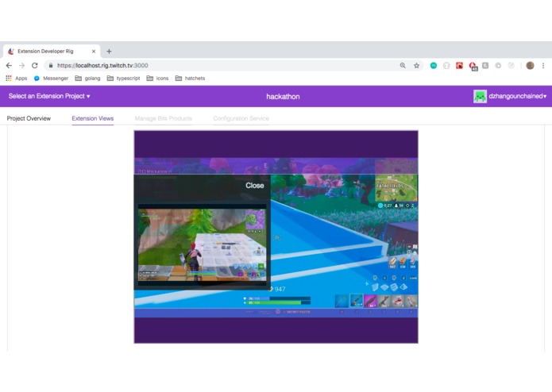The width and height of the screenshot is (552, 392).
Task: Click the zoom magnifier icon in address bar
Action: (403, 65)
